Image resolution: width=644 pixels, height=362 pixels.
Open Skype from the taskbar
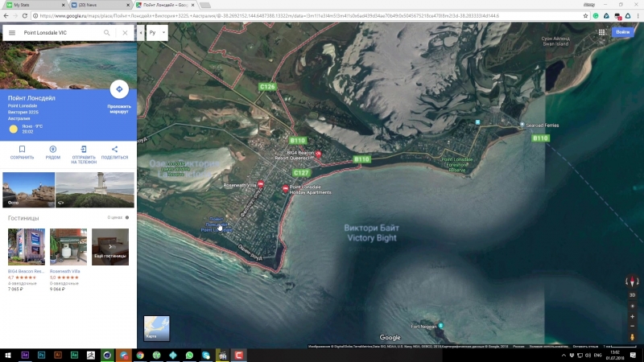pyautogui.click(x=206, y=355)
